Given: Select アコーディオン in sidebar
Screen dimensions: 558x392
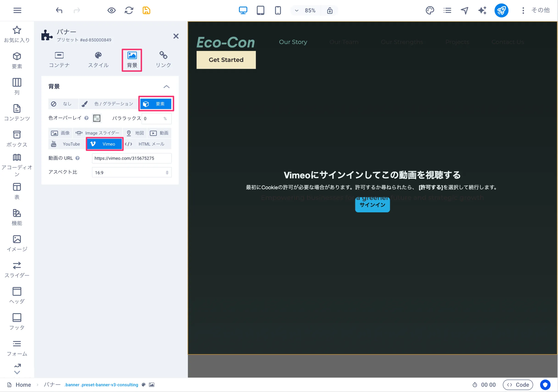Looking at the screenshot, I should coord(17,165).
